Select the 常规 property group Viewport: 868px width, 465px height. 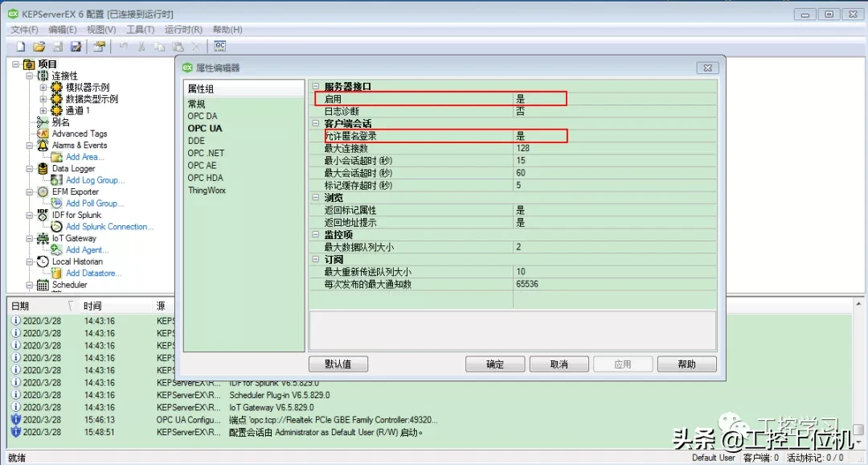click(x=197, y=104)
